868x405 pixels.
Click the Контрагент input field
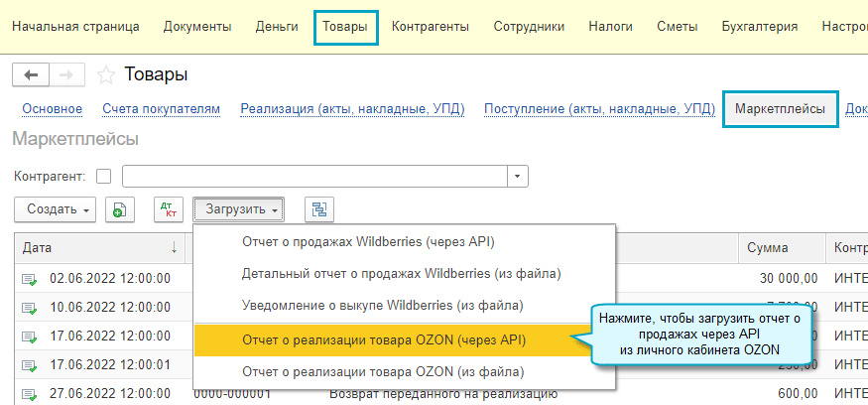pyautogui.click(x=314, y=176)
